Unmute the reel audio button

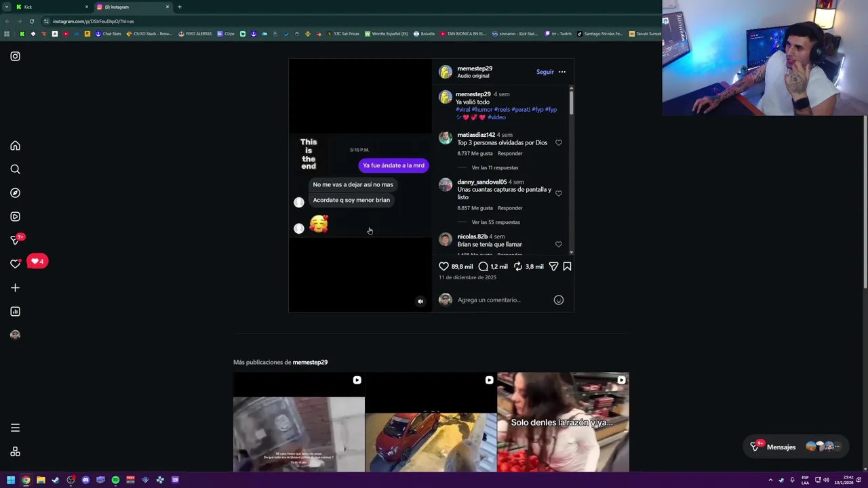coord(420,302)
